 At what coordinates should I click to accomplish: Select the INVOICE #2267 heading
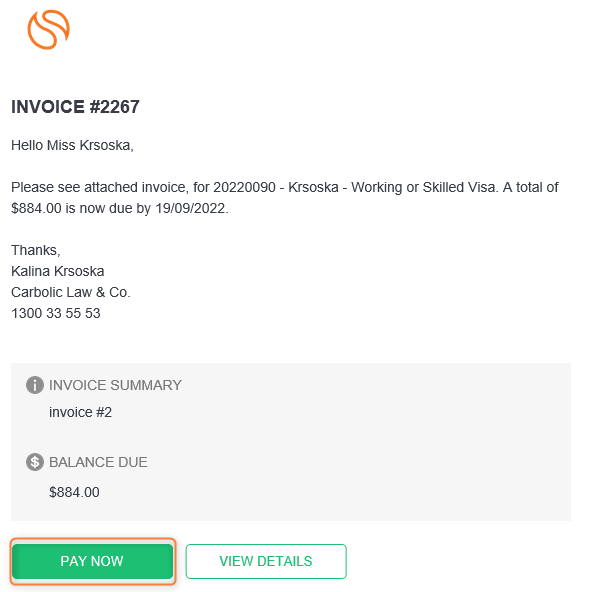76,107
